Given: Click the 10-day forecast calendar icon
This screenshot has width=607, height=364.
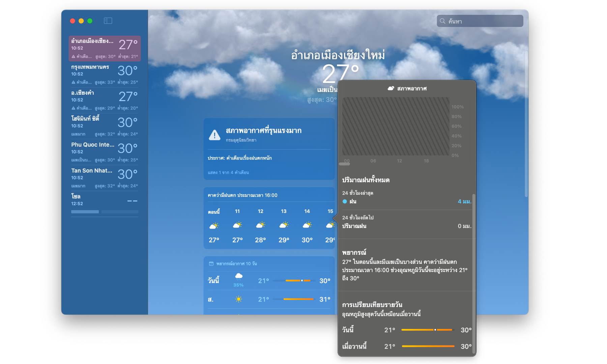Looking at the screenshot, I should [x=211, y=264].
